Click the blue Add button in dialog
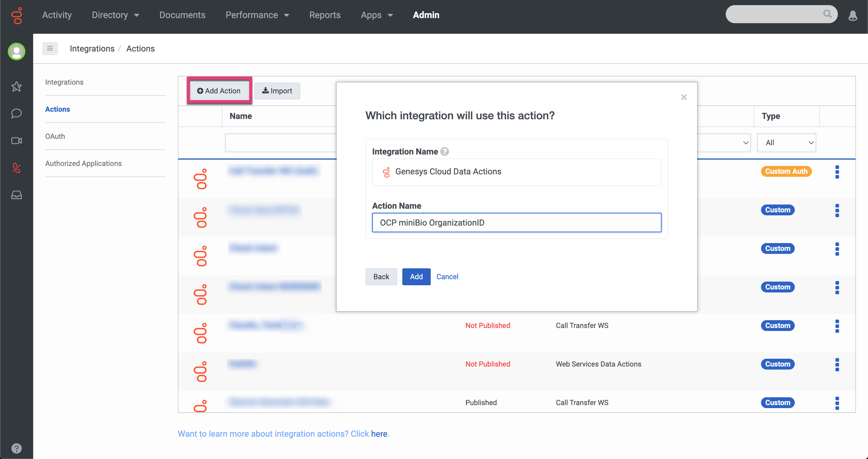This screenshot has width=868, height=459. (x=416, y=276)
